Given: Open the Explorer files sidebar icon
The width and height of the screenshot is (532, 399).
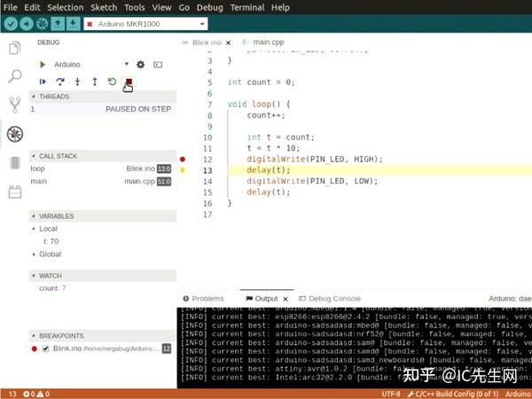Looking at the screenshot, I should click(14, 48).
